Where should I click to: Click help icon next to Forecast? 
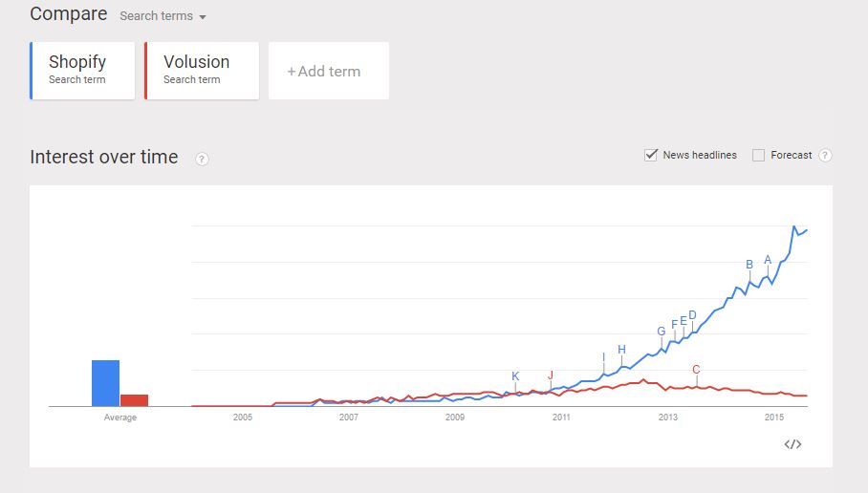825,156
